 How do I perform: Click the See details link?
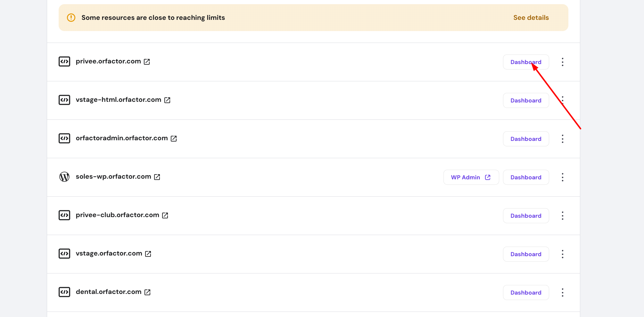531,18
